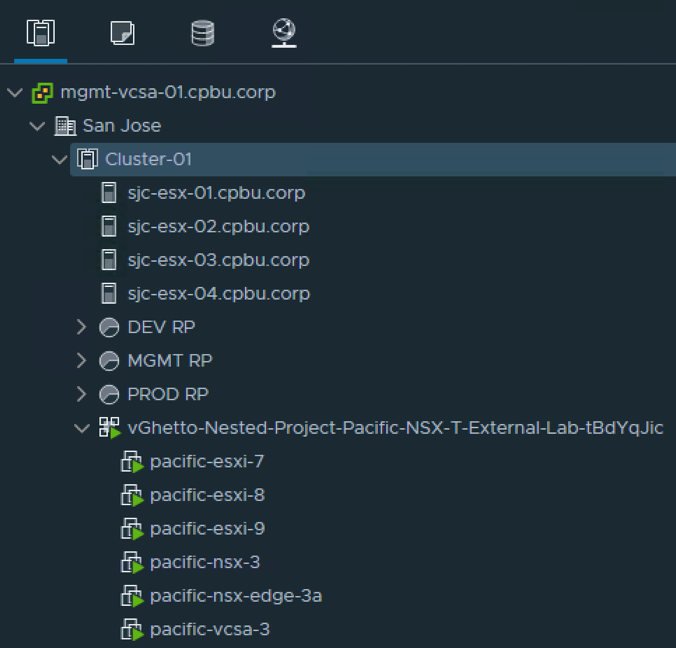This screenshot has width=676, height=648.
Task: Select the DEV RP label
Action: tap(162, 327)
